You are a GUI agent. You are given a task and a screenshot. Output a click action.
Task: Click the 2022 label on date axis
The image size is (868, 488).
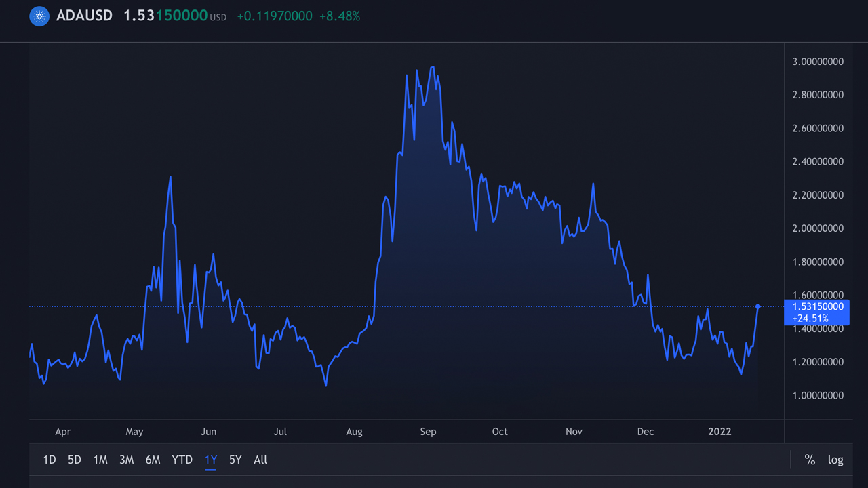(x=719, y=431)
